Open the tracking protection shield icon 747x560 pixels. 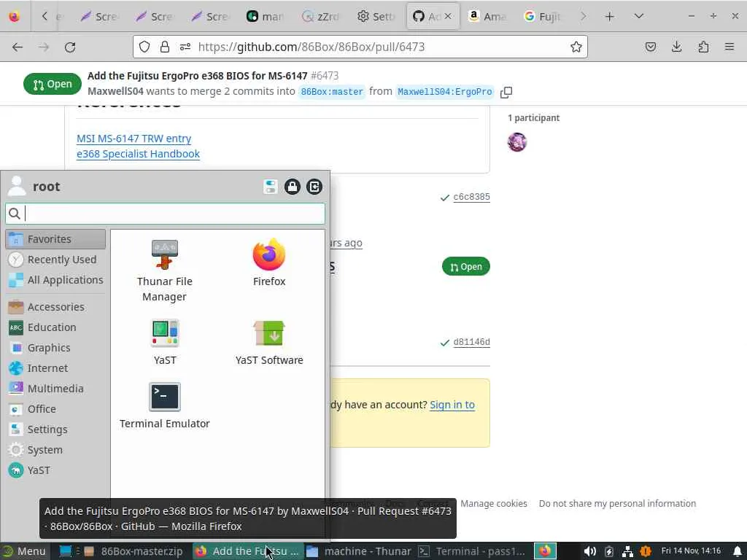point(144,47)
